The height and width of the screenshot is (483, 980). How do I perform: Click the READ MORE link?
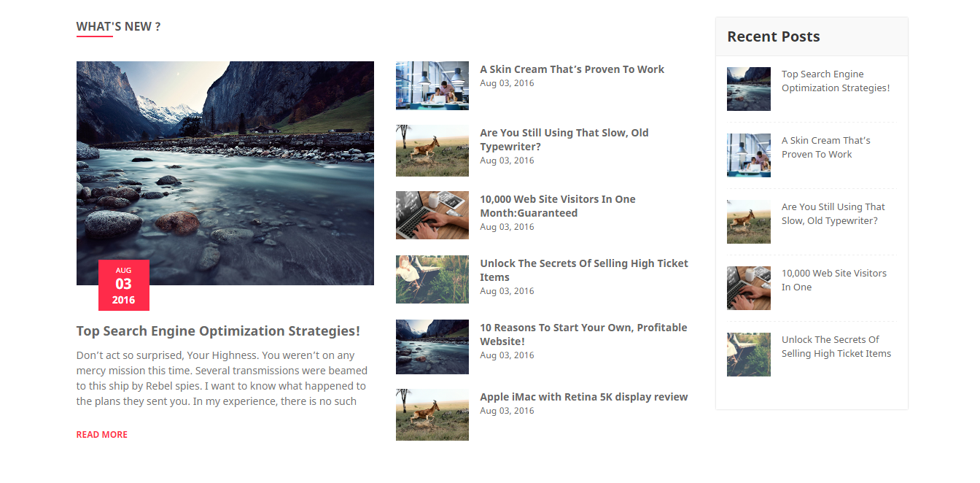pos(102,435)
